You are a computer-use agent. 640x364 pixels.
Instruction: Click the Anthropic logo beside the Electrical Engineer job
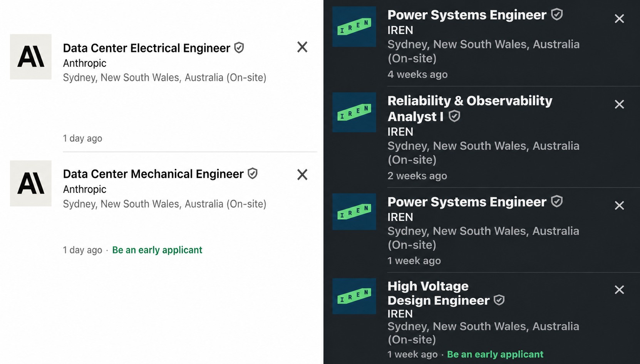click(x=31, y=57)
